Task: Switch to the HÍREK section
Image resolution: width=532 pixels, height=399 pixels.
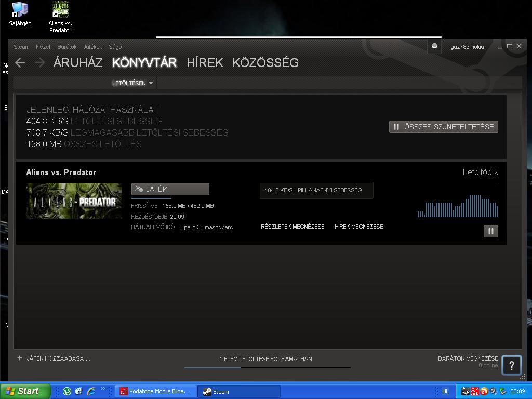Action: click(x=205, y=62)
